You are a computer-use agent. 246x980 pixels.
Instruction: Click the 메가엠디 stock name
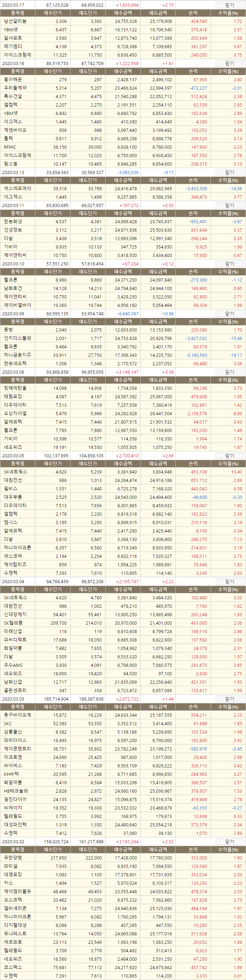click(x=13, y=46)
